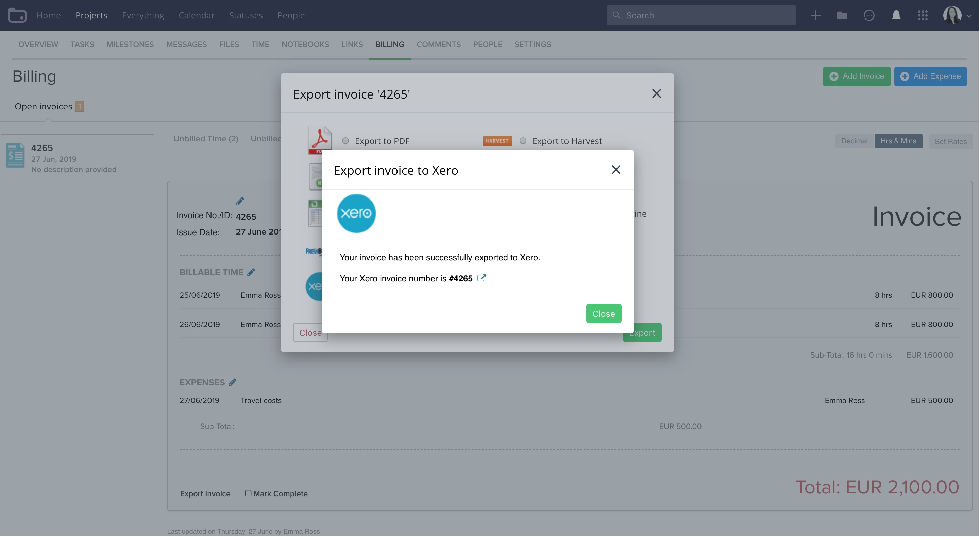The width and height of the screenshot is (980, 537).
Task: Click the user avatar photo
Action: [x=952, y=15]
